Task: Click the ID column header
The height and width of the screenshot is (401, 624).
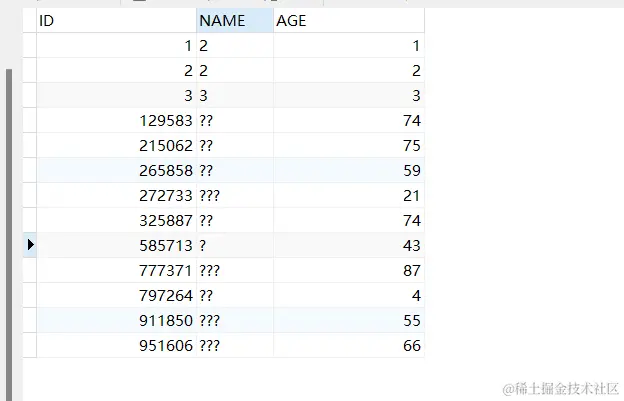Action: (116, 21)
